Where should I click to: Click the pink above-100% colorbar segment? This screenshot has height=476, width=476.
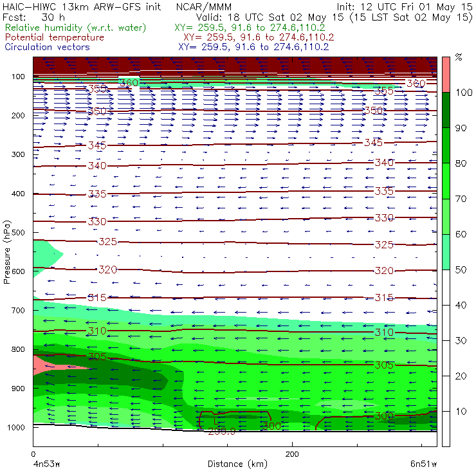(446, 75)
